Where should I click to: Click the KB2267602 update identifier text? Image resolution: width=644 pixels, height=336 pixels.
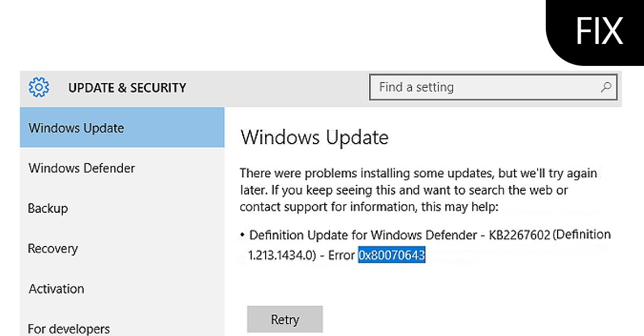tap(519, 235)
